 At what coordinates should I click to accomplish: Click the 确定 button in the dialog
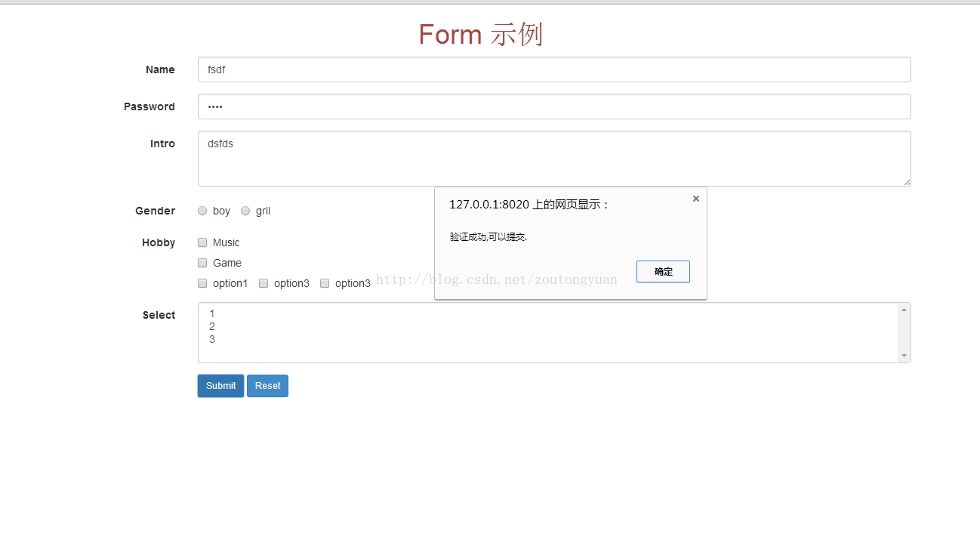point(663,272)
